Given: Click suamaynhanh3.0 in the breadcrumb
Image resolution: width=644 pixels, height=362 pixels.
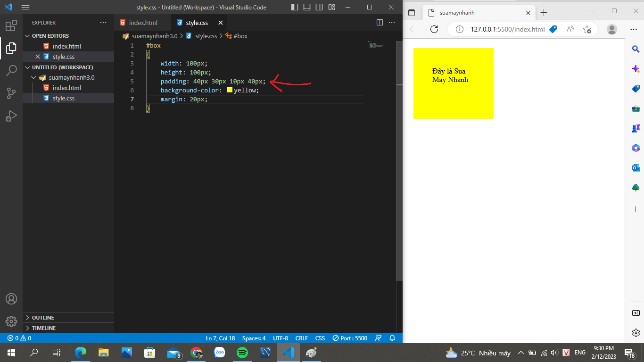Looking at the screenshot, I should (x=155, y=36).
